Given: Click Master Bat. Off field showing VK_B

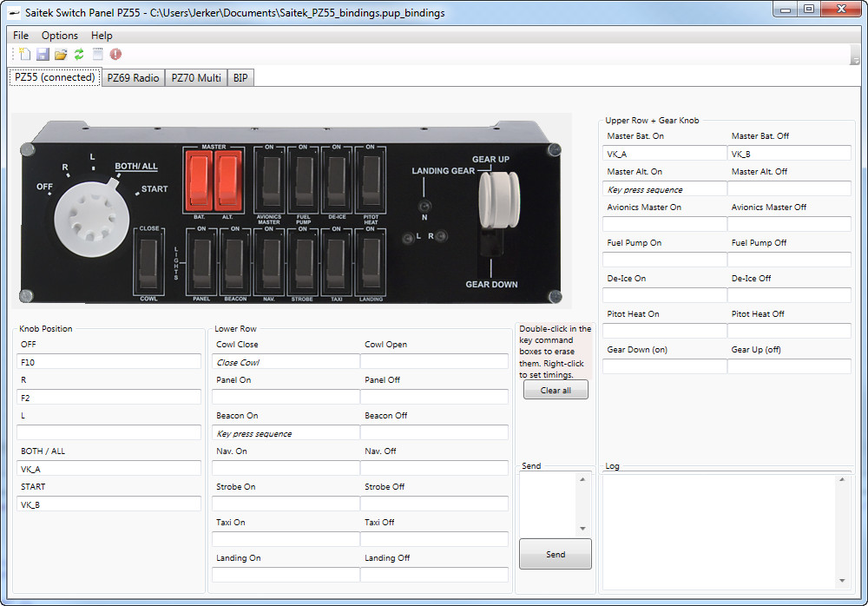Looking at the screenshot, I should (789, 154).
